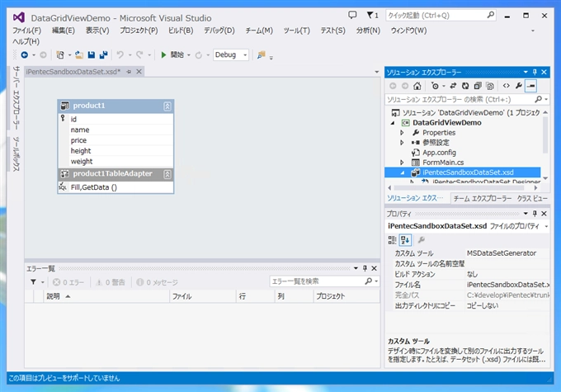Screen dimensions: 561x392
Task: Click the New Project toolbar icon
Action: pos(60,54)
